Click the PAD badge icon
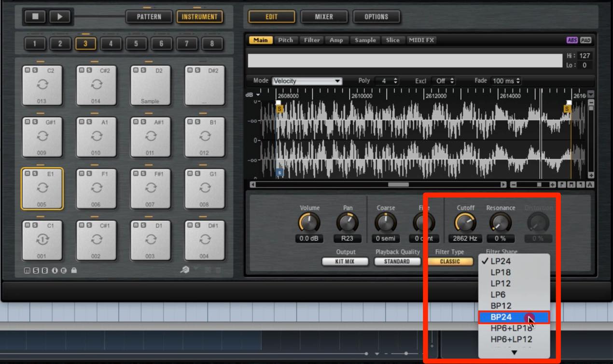Image resolution: width=613 pixels, height=364 pixels. click(x=585, y=40)
